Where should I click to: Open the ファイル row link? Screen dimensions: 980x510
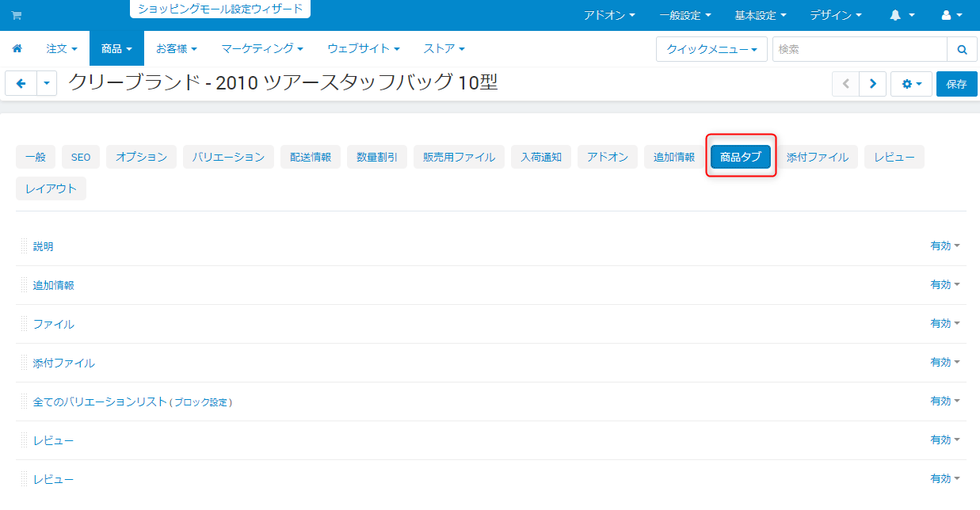54,324
